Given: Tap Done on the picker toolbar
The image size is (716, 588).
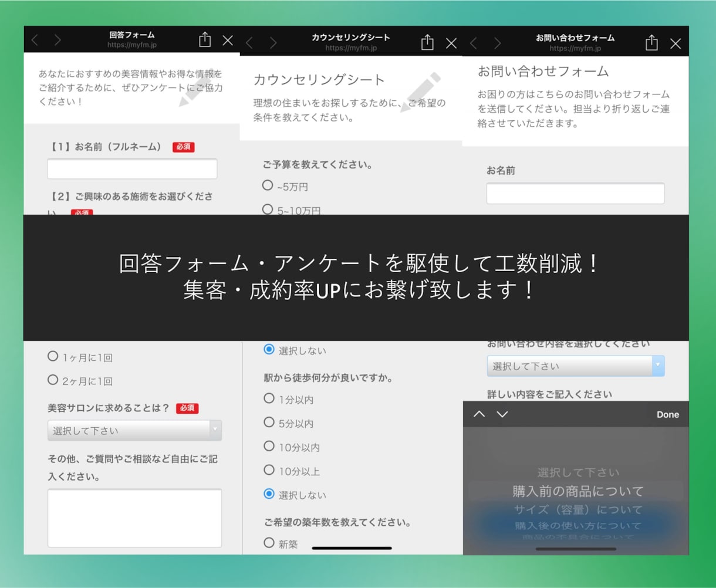Looking at the screenshot, I should [x=668, y=414].
